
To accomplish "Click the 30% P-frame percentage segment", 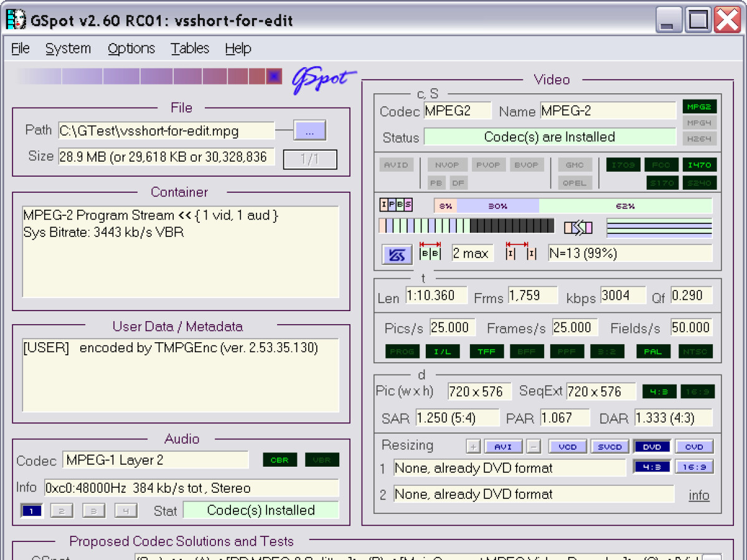I will (497, 206).
